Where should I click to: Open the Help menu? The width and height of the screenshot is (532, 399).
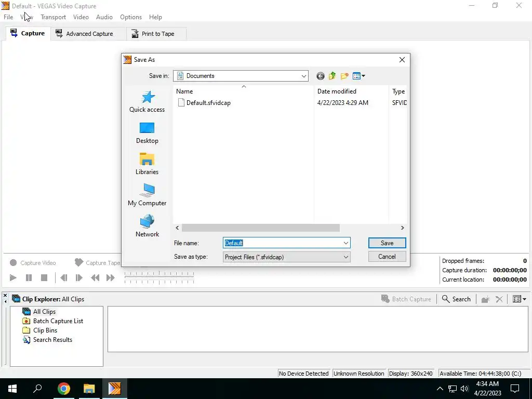click(x=155, y=17)
